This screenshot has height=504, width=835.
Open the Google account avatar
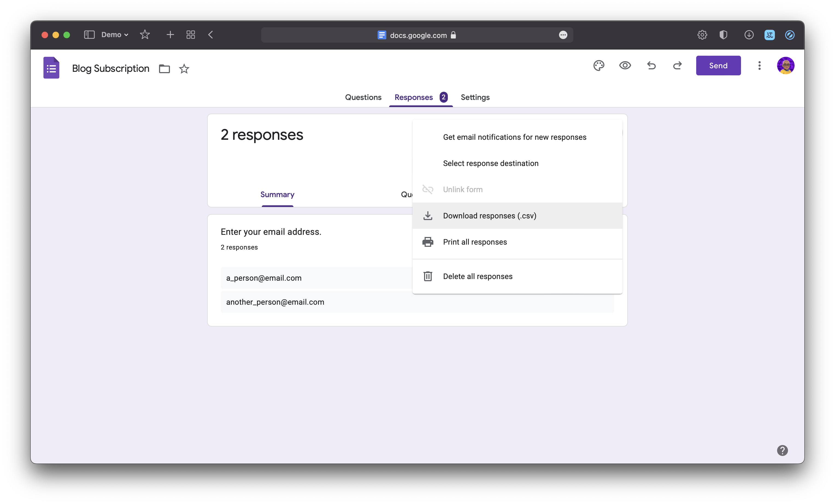[785, 65]
